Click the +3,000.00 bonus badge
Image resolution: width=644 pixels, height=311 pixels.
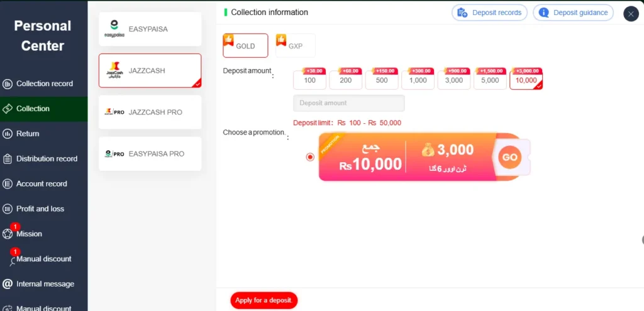click(x=528, y=71)
